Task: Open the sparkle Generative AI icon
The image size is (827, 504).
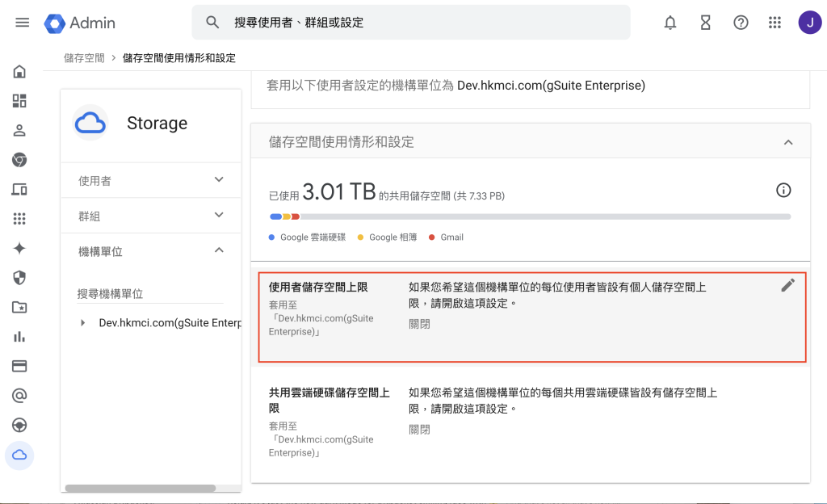Action: (x=19, y=248)
